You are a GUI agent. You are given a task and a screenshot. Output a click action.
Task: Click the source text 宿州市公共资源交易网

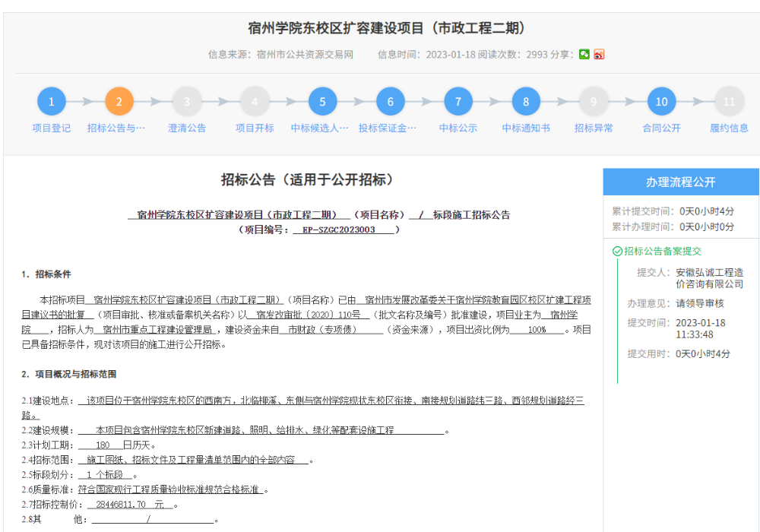pyautogui.click(x=305, y=54)
